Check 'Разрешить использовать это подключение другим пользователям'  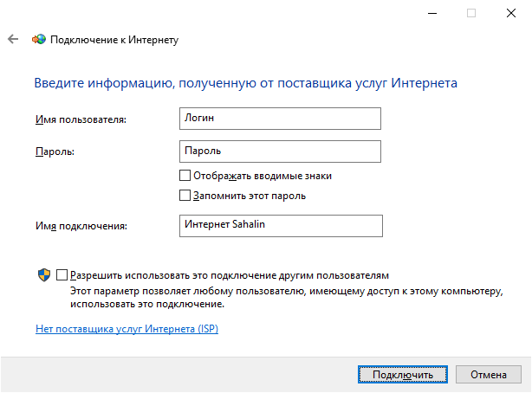[62, 274]
